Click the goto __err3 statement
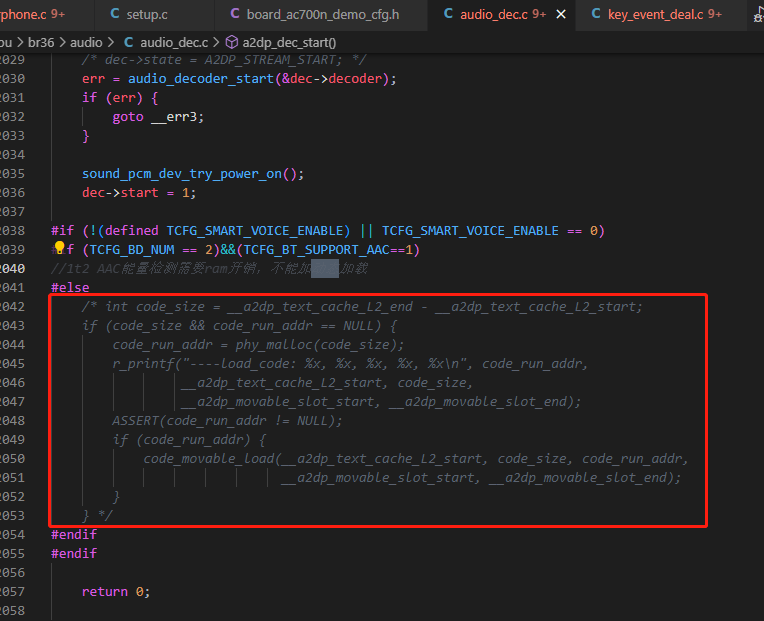 click(x=158, y=117)
